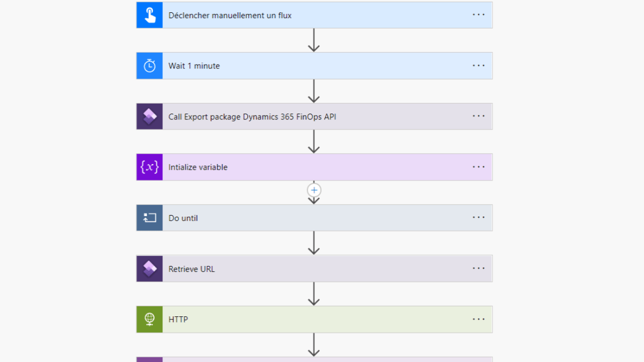
Task: Click the Wait 1 minute stopwatch icon
Action: pyautogui.click(x=149, y=66)
